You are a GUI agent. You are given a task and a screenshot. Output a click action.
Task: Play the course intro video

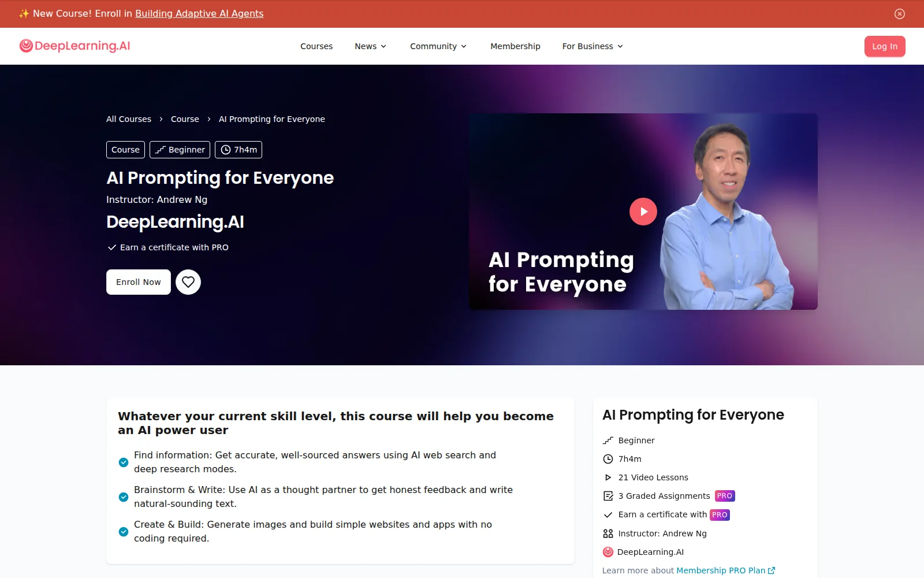pyautogui.click(x=643, y=212)
